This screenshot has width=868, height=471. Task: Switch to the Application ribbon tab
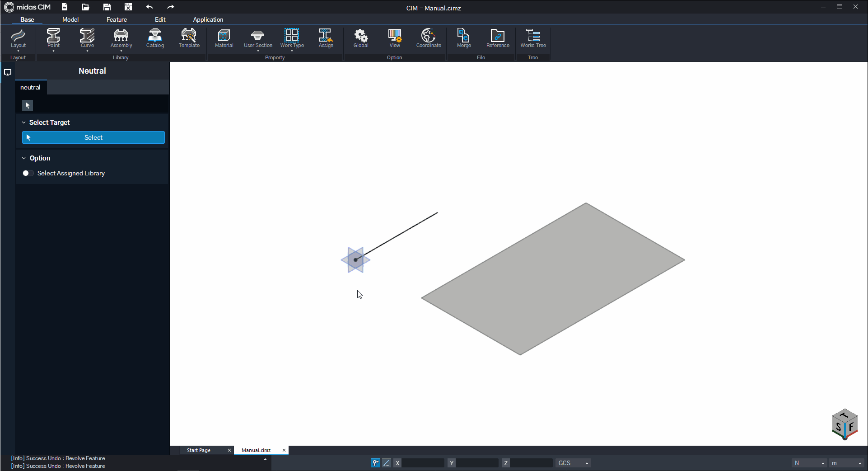(208, 19)
